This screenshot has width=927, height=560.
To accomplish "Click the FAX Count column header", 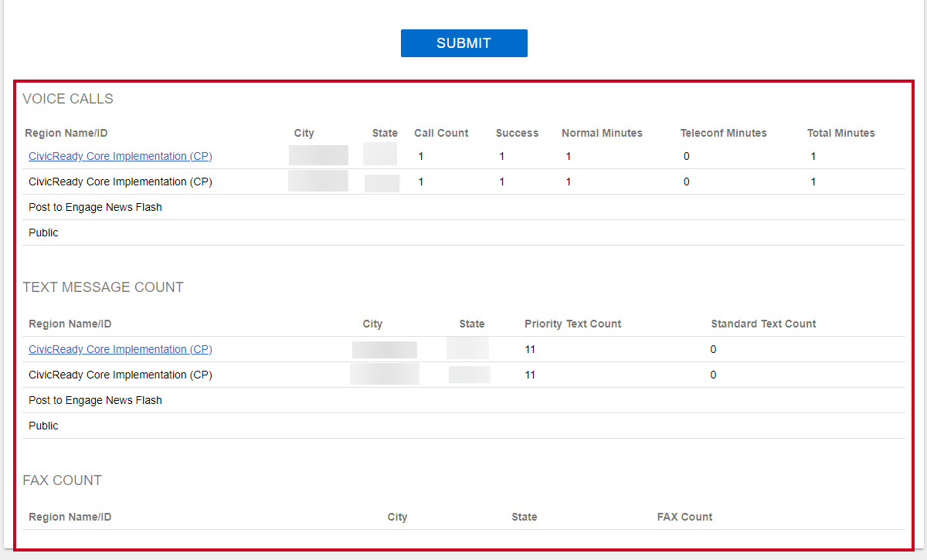I will (x=684, y=517).
